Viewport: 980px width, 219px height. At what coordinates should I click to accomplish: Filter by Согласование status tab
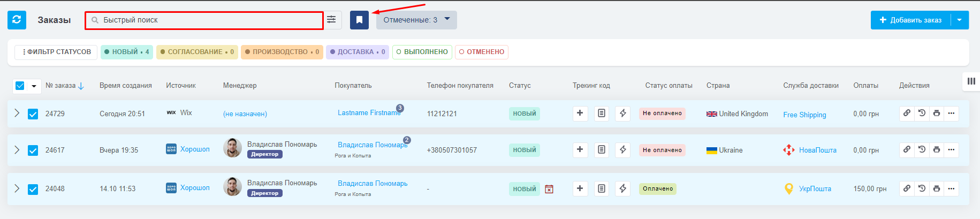[x=197, y=52]
